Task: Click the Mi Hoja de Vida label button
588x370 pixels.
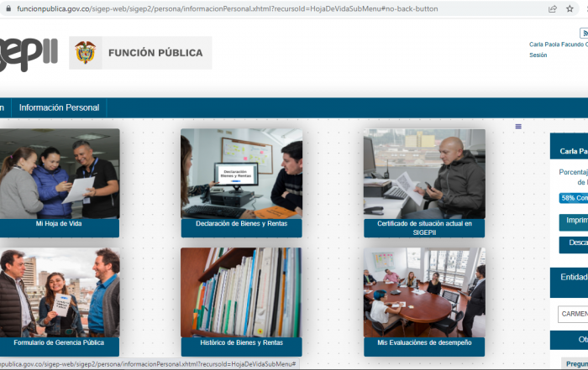Action: (60, 228)
